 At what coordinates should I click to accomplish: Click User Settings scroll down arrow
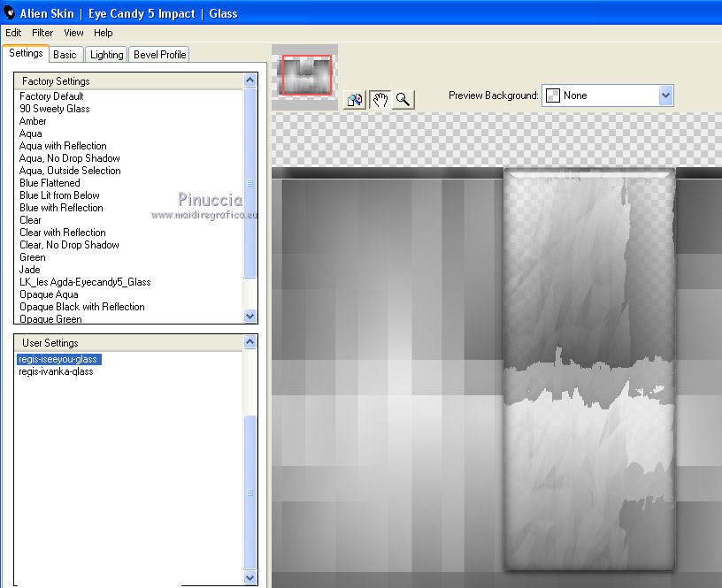(250, 577)
